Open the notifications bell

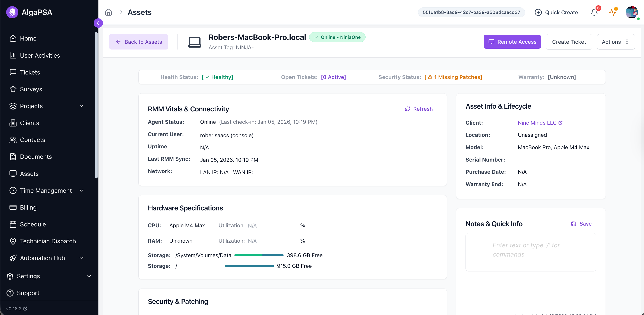(x=594, y=12)
